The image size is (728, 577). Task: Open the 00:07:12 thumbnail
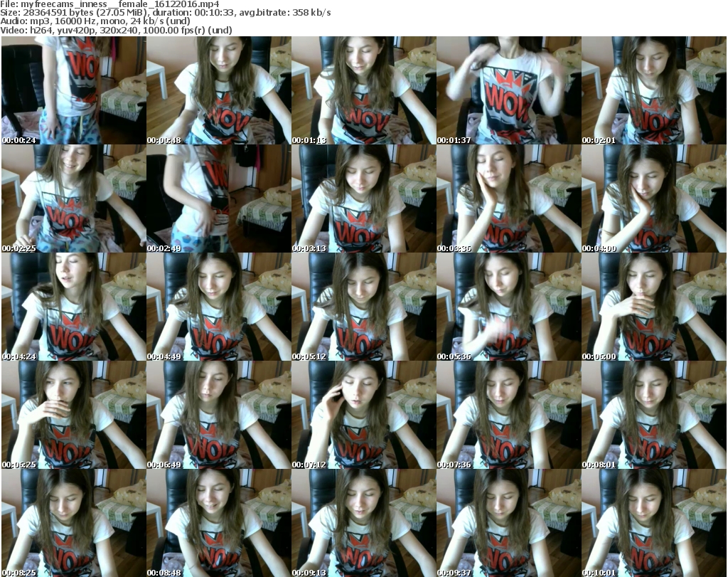363,415
